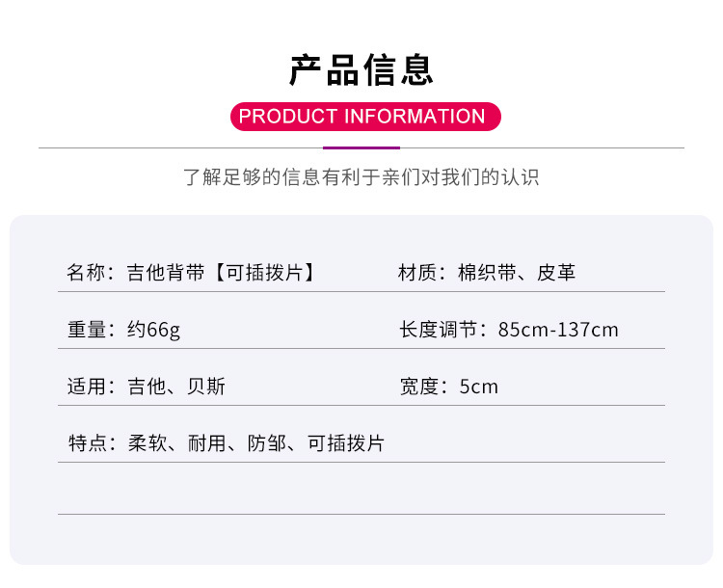
Task: Click the empty last row of table
Action: [361, 489]
